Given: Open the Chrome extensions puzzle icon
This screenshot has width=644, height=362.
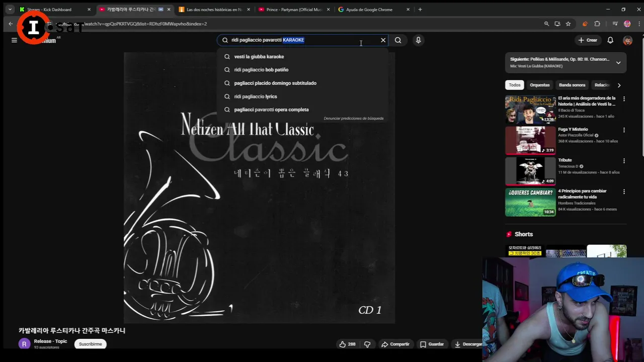Looking at the screenshot, I should pyautogui.click(x=597, y=24).
